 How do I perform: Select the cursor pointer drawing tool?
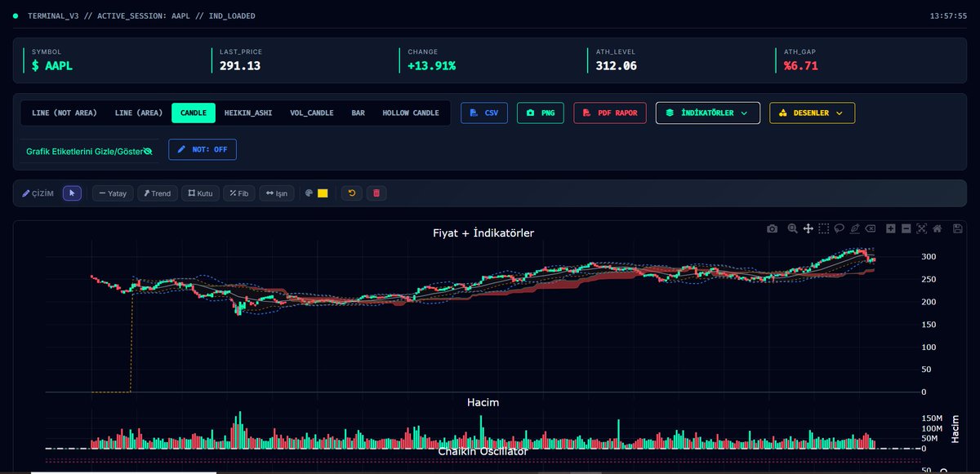point(72,193)
